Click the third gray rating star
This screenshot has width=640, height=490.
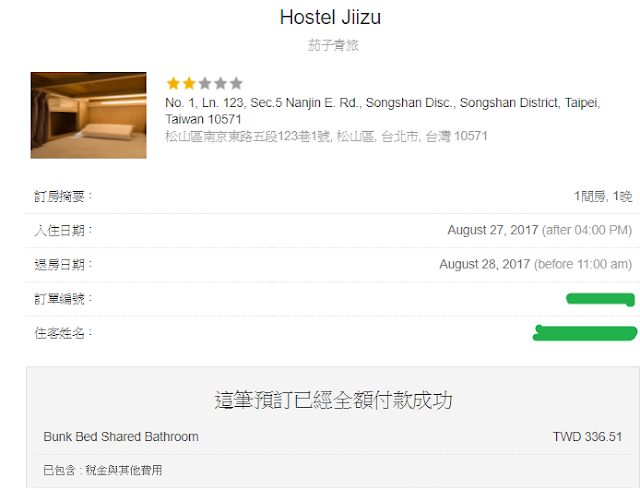205,83
